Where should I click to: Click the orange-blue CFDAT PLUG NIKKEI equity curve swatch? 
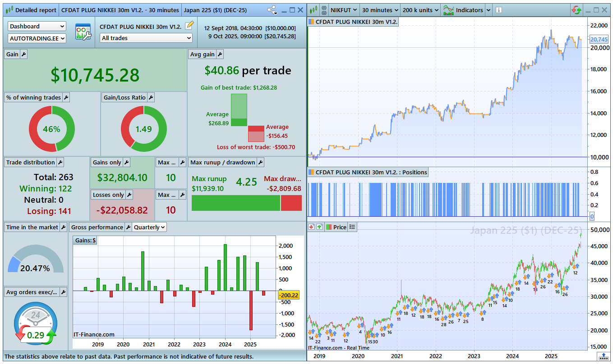point(311,22)
